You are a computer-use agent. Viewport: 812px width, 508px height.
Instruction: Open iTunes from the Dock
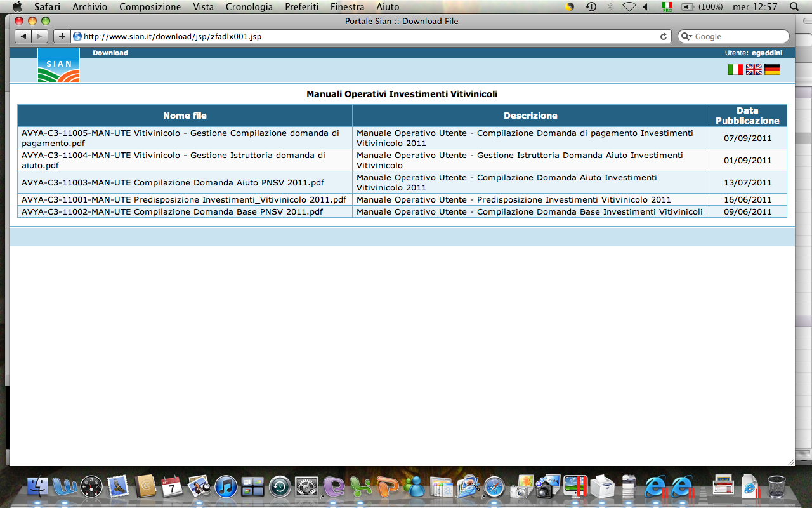point(226,487)
